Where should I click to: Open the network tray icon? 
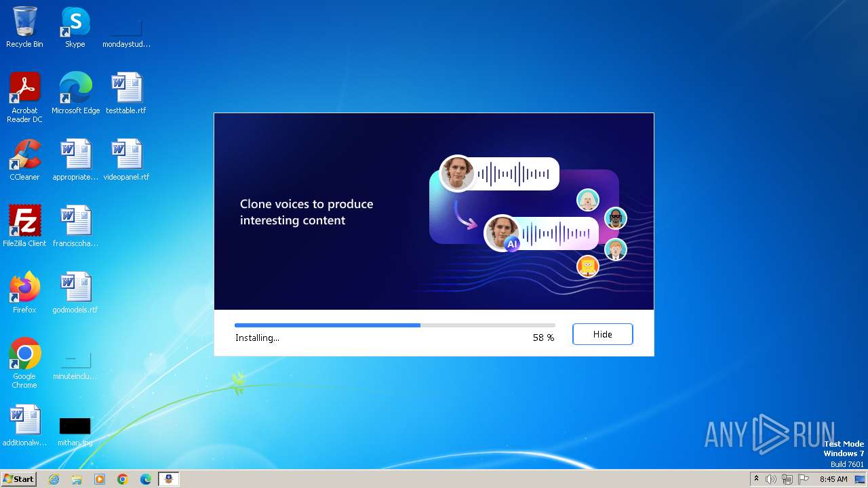click(x=787, y=479)
